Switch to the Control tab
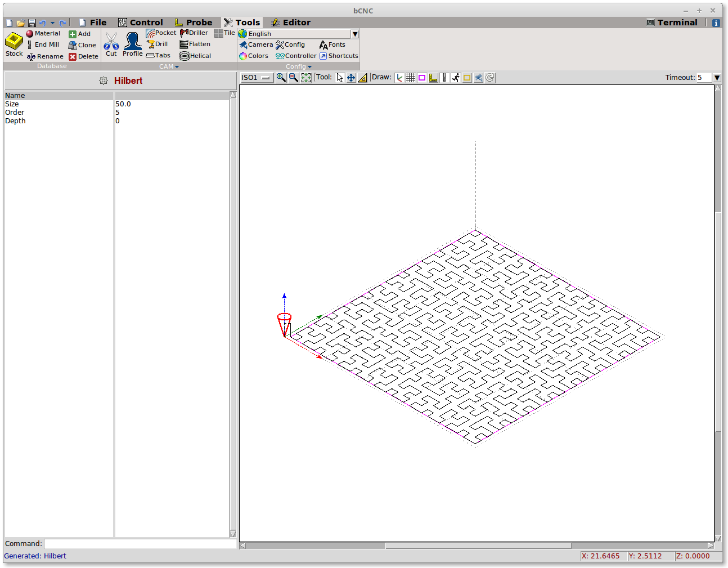Image resolution: width=728 pixels, height=568 pixels. [x=141, y=23]
